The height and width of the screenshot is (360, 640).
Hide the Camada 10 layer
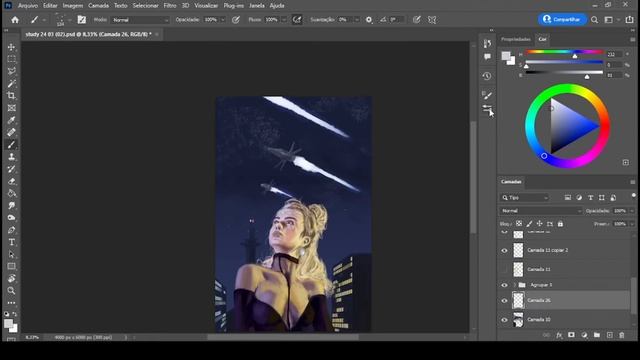tap(504, 320)
